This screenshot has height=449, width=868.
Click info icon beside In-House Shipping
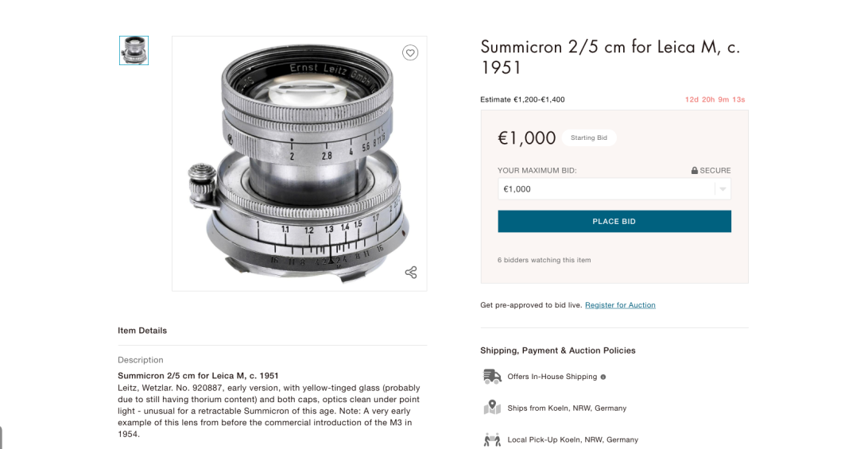[x=603, y=377]
